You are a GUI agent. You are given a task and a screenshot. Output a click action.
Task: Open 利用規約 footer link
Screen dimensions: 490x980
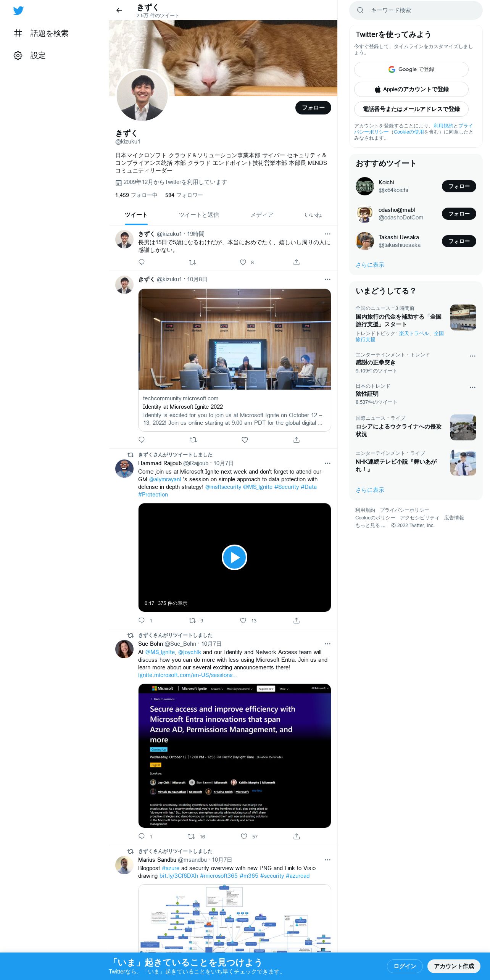pos(365,510)
